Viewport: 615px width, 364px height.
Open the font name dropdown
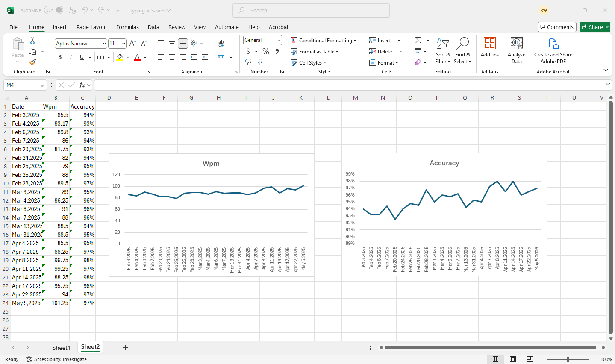pyautogui.click(x=104, y=44)
